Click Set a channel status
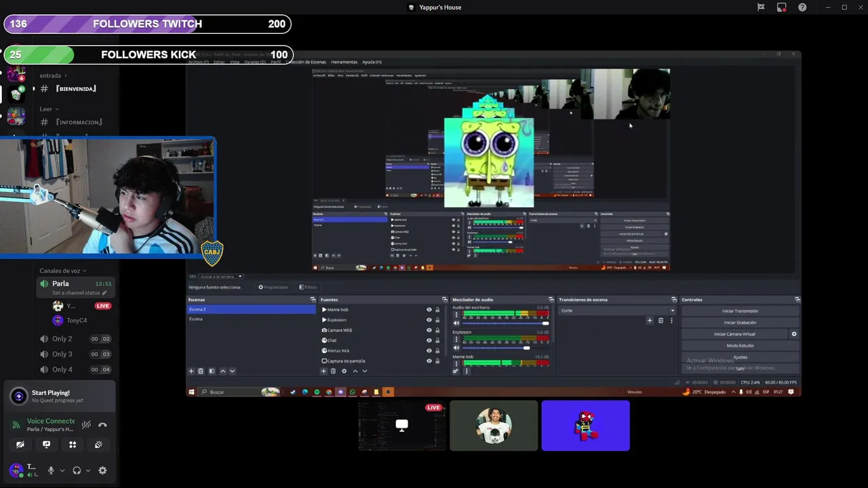Viewport: 868px width, 488px height. 77,293
